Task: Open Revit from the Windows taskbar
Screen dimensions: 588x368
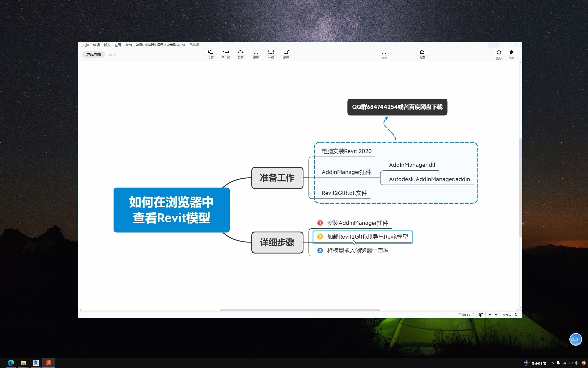Action: click(x=36, y=363)
